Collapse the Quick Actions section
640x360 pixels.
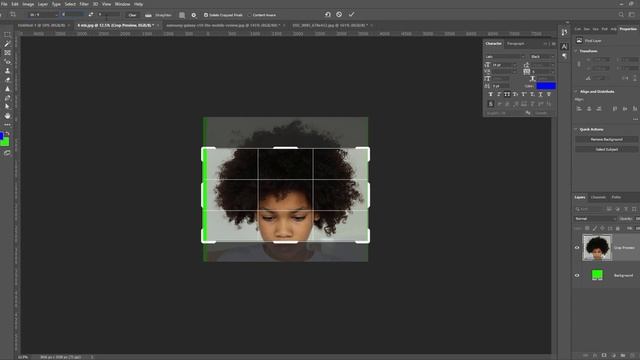tap(576, 129)
